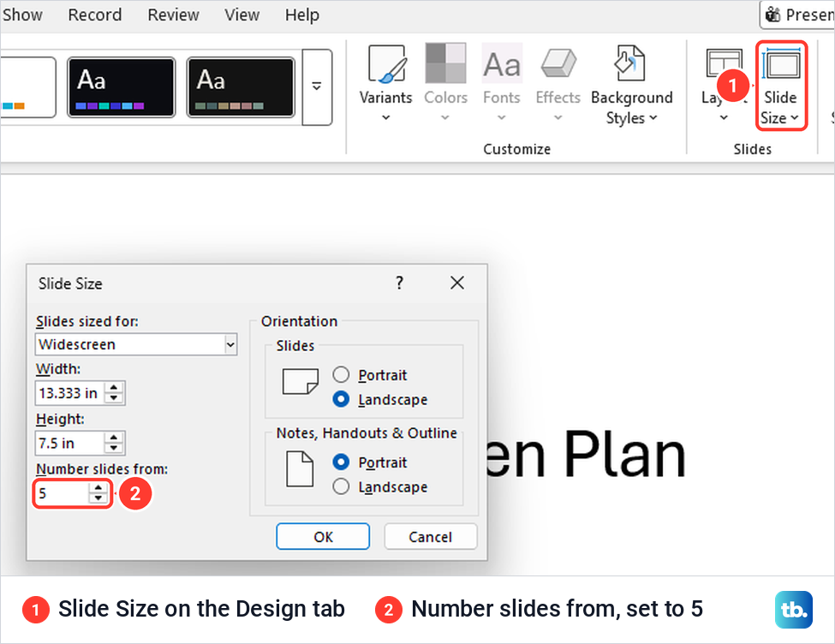Select Portrait for Notes, Handouts & Outline
835x644 pixels.
341,462
